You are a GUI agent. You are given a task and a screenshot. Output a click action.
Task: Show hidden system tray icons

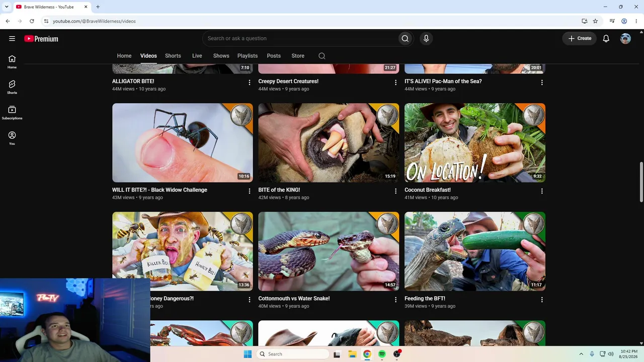(x=581, y=354)
